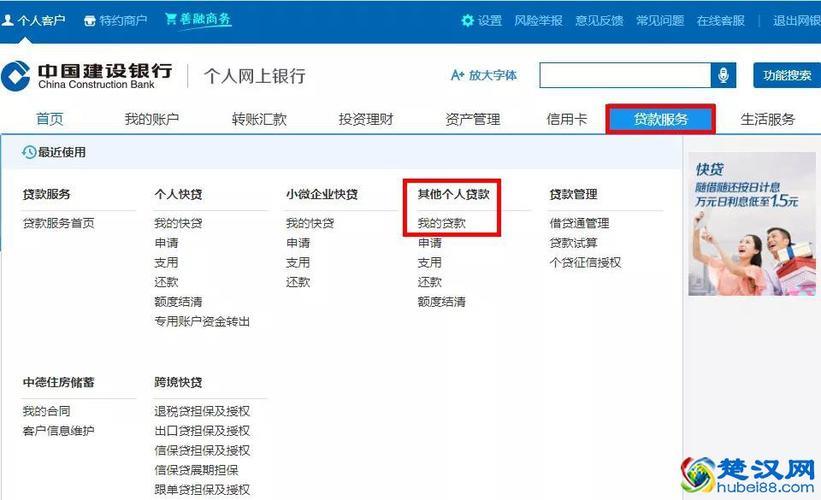The width and height of the screenshot is (821, 500).
Task: Click the China Construction Bank logo
Action: 86,76
